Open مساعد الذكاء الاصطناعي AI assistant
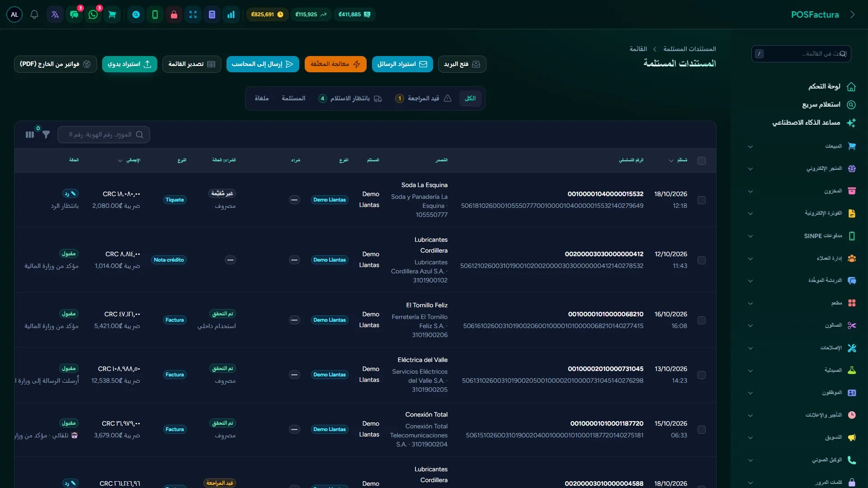 [814, 122]
